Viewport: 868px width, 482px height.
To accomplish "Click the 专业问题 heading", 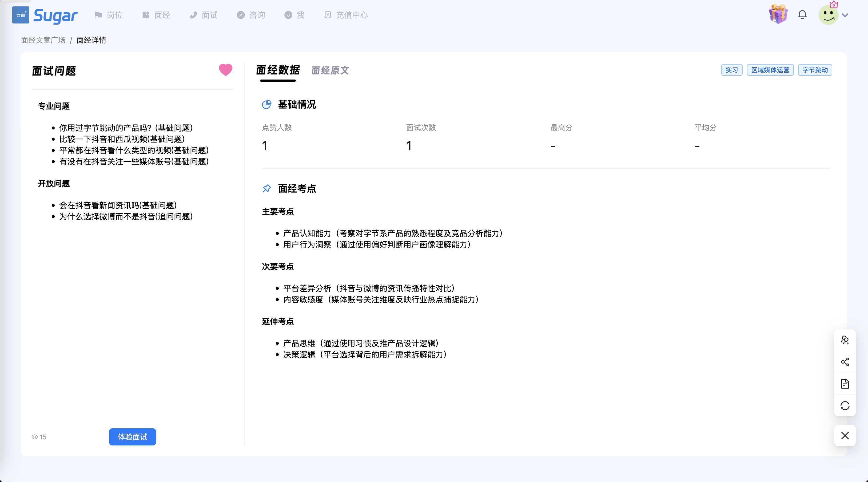I will point(54,106).
